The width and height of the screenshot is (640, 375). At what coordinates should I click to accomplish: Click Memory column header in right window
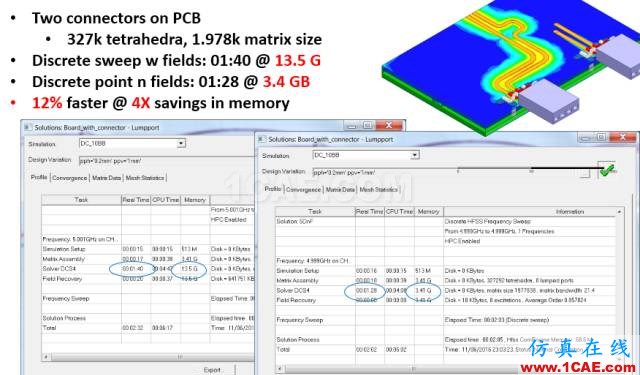pyautogui.click(x=429, y=212)
